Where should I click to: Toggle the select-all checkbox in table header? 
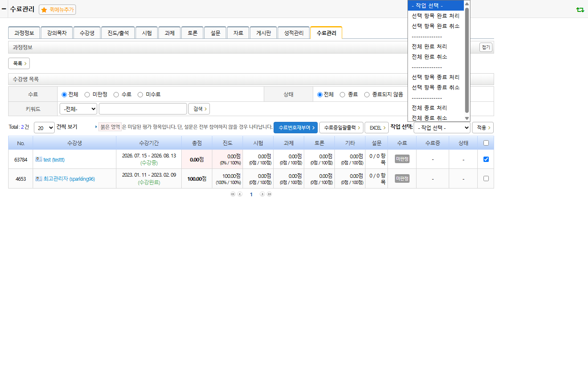[x=486, y=143]
